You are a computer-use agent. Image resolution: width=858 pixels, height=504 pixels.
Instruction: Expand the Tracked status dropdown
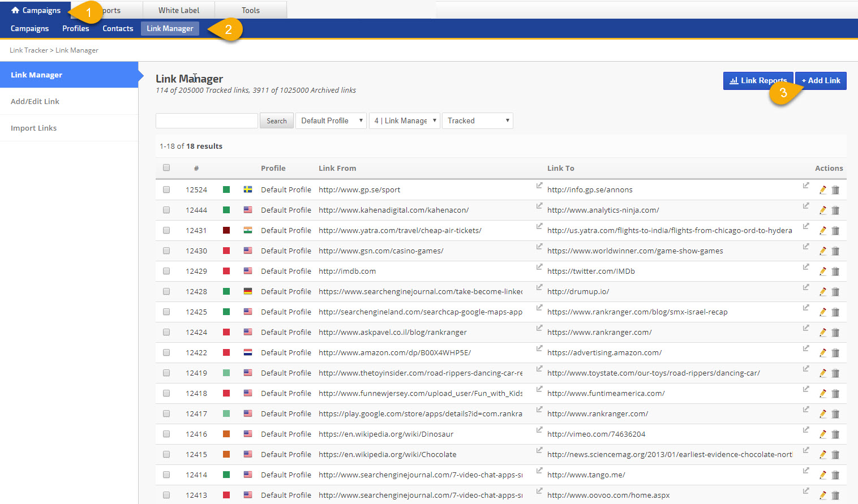click(x=477, y=120)
